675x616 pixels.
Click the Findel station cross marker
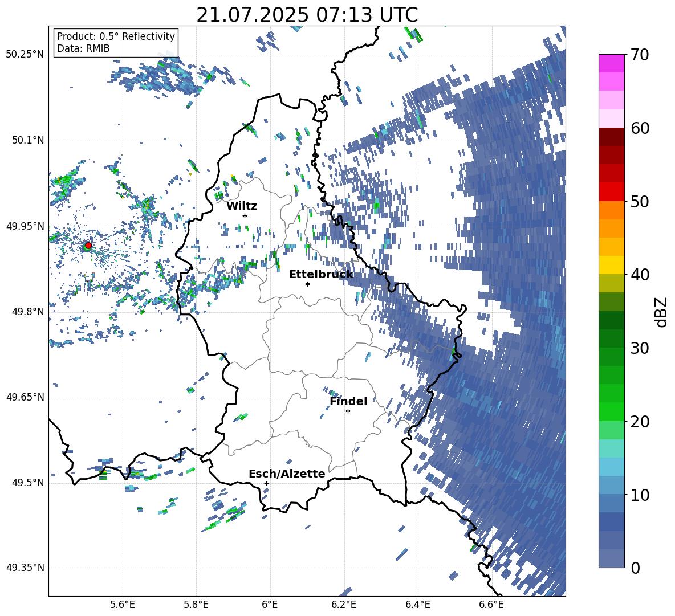[348, 411]
